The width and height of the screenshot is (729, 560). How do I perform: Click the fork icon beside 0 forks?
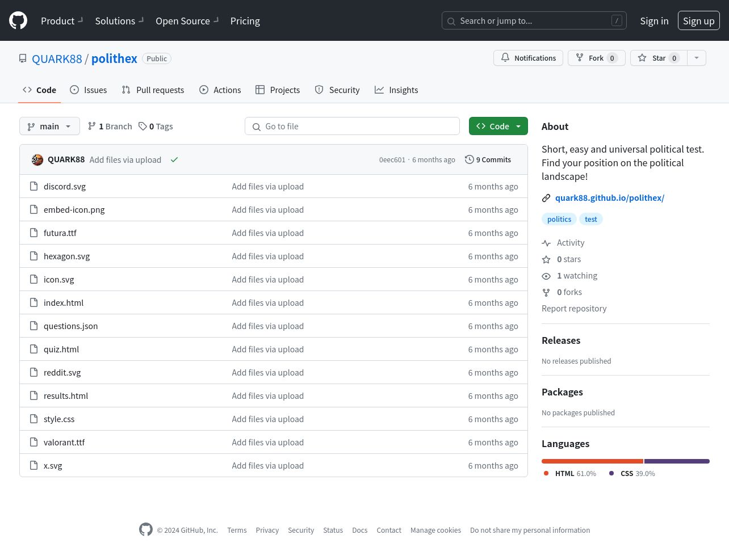coord(546,292)
